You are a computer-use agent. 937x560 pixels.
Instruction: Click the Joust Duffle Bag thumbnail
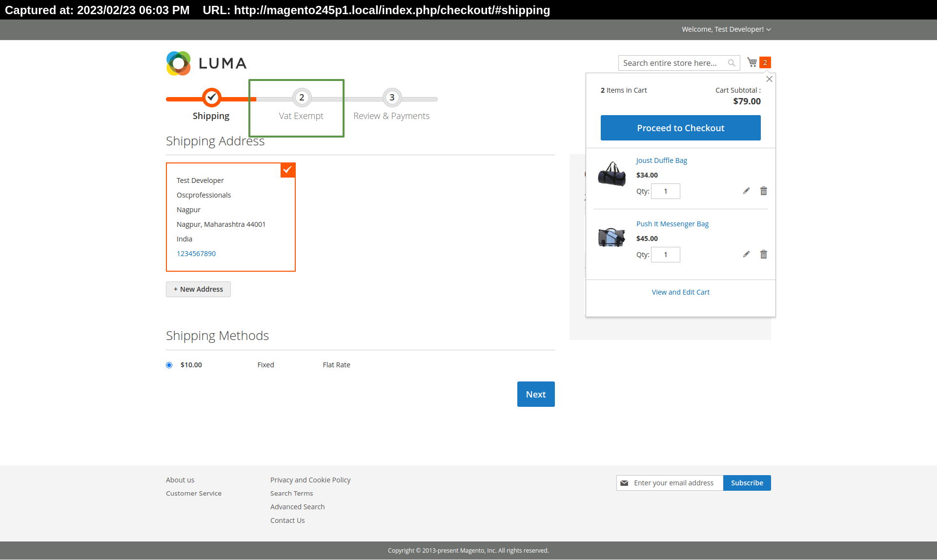(612, 174)
